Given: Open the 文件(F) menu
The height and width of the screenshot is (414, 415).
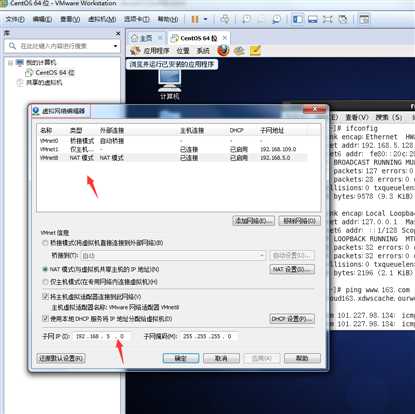Looking at the screenshot, I should pos(15,19).
